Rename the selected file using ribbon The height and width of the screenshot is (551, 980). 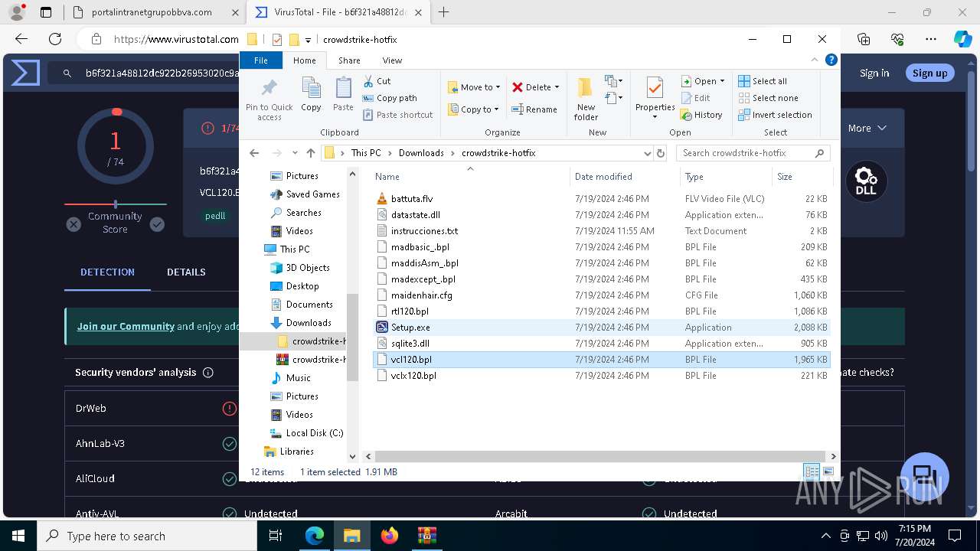[534, 109]
